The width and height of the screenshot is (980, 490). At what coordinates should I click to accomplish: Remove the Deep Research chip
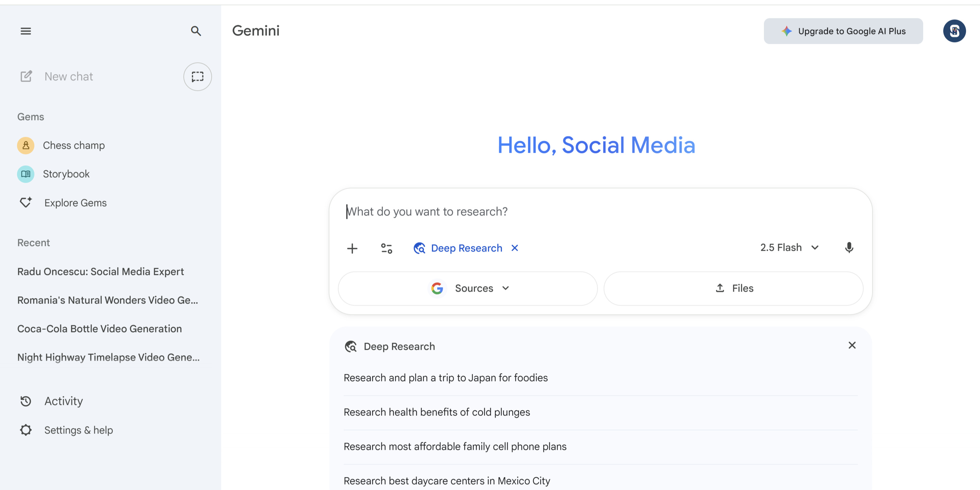[515, 248]
